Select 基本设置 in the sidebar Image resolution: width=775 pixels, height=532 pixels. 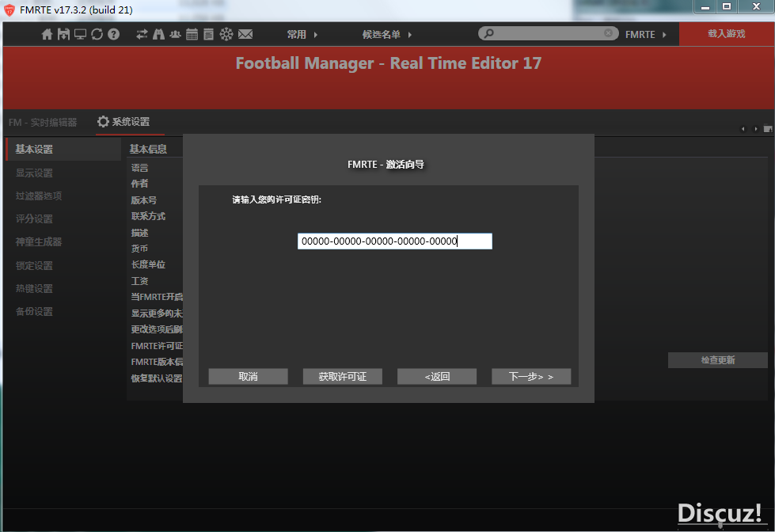point(63,150)
